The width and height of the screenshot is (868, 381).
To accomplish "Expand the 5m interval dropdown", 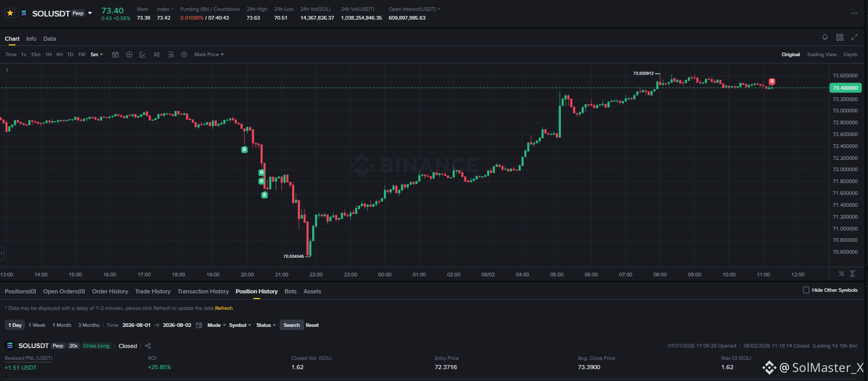I will tap(97, 55).
